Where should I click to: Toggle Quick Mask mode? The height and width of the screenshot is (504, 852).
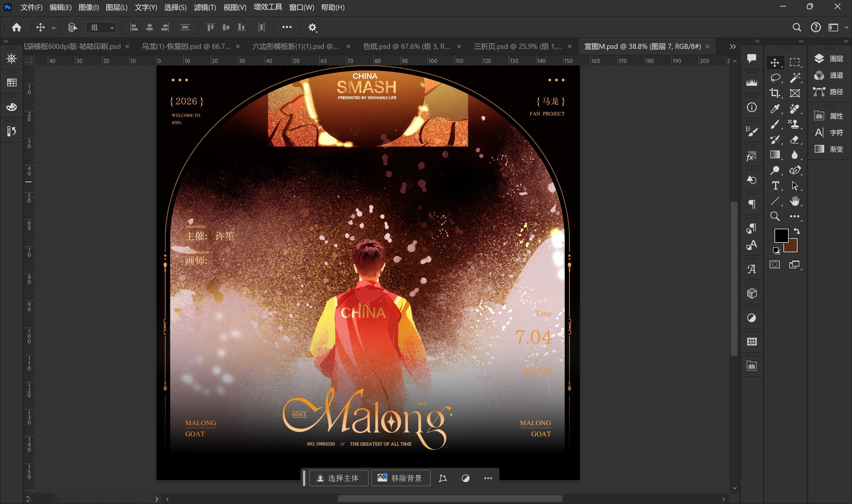(774, 264)
